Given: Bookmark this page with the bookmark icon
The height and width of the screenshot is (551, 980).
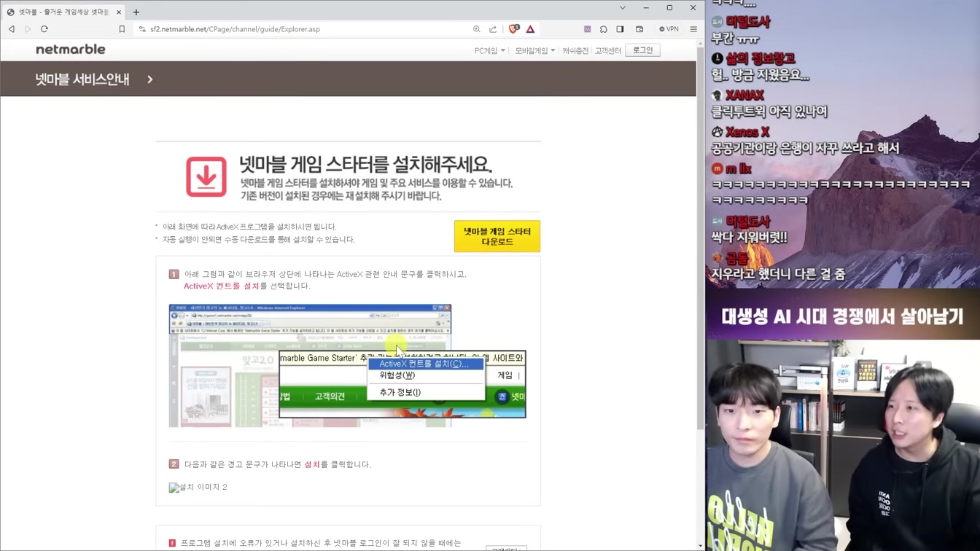Looking at the screenshot, I should 122,29.
